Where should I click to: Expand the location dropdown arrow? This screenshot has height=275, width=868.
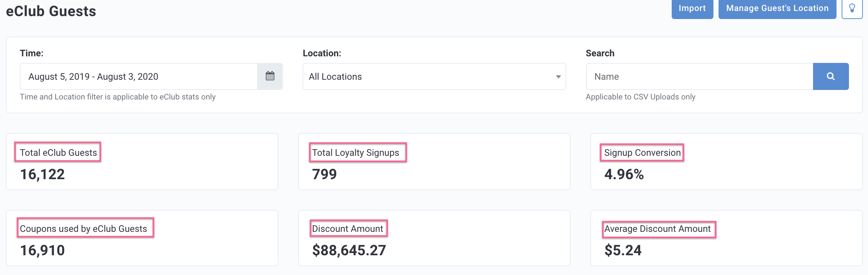(558, 76)
